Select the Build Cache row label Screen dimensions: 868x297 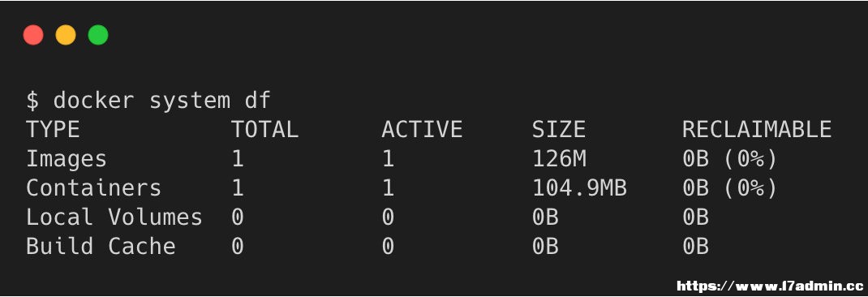tap(101, 246)
